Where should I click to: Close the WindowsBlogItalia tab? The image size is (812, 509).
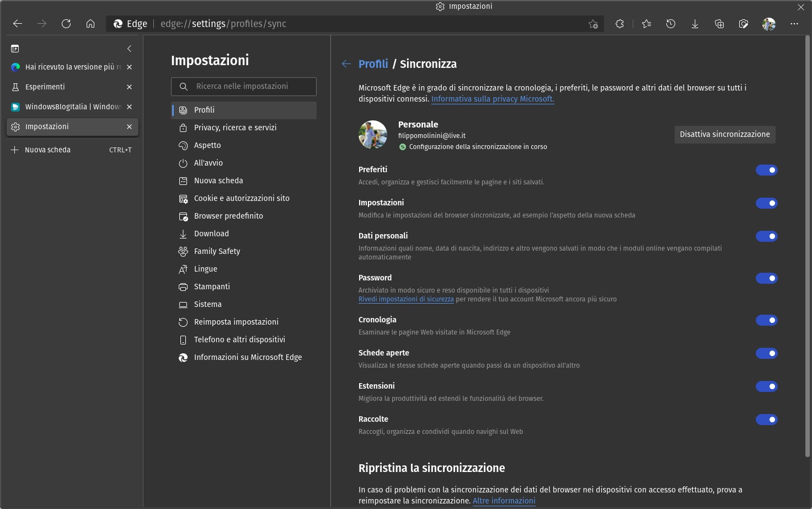coord(129,107)
